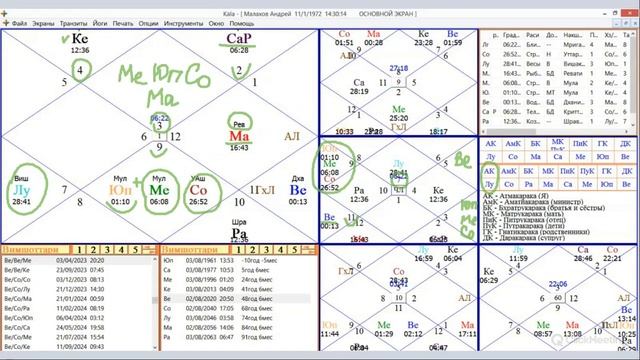Select the Са Р 06:28 row in planet table

click(556, 112)
